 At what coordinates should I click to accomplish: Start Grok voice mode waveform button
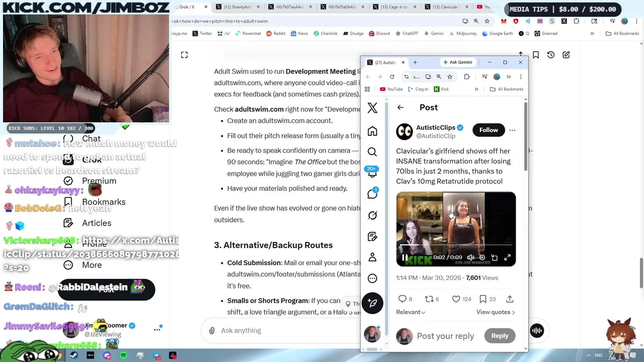(537, 330)
